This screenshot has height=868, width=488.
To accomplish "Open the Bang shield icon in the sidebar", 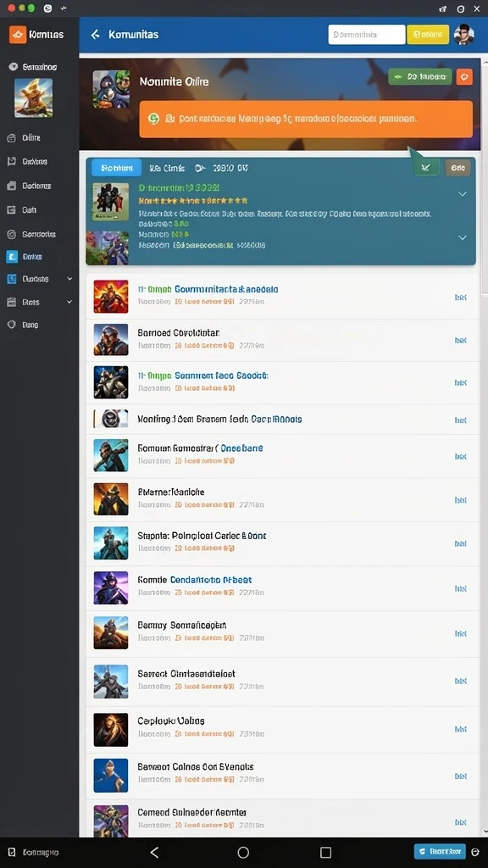I will (11, 325).
